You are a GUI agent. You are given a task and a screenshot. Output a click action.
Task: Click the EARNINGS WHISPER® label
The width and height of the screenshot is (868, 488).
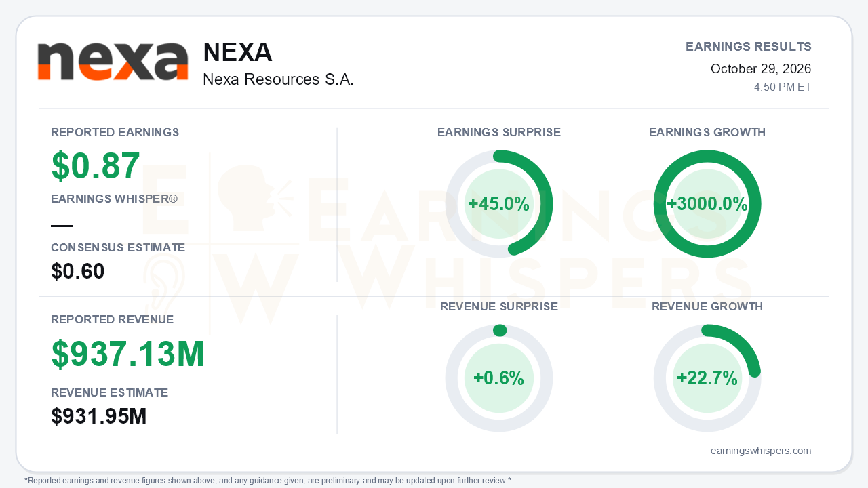(x=114, y=199)
